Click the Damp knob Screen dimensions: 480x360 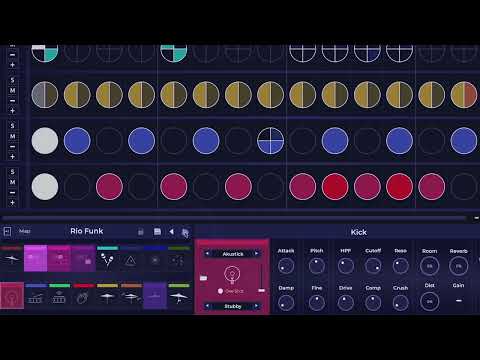click(x=286, y=303)
